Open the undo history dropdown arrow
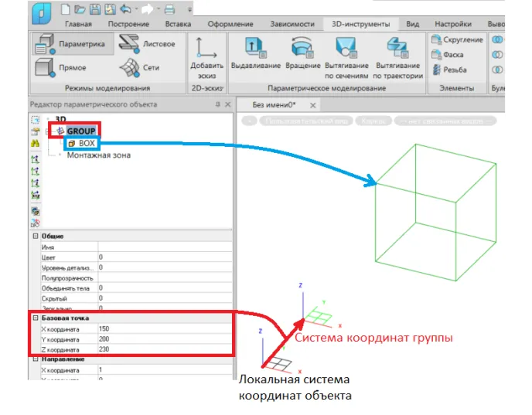This screenshot has width=532, height=415. pyautogui.click(x=136, y=9)
